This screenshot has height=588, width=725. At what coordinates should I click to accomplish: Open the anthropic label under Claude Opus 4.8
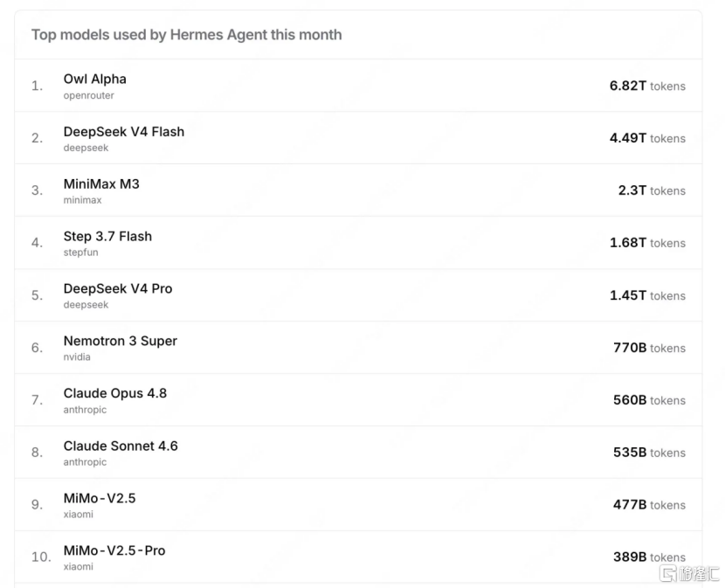point(85,410)
